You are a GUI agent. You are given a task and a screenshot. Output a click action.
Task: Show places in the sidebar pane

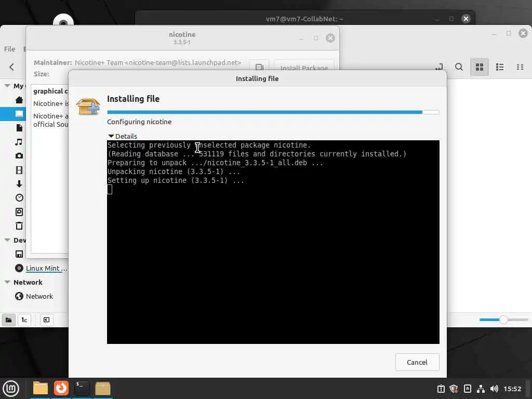(x=8, y=320)
